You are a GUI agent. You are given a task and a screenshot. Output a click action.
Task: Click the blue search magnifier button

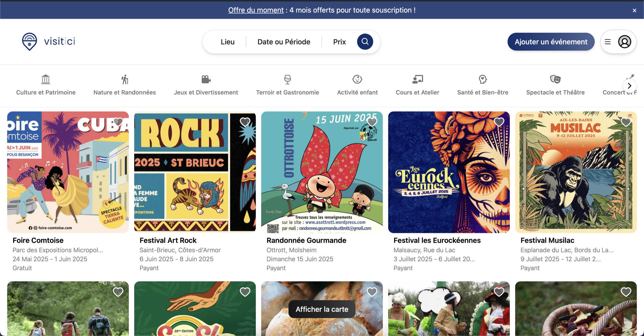coord(365,42)
